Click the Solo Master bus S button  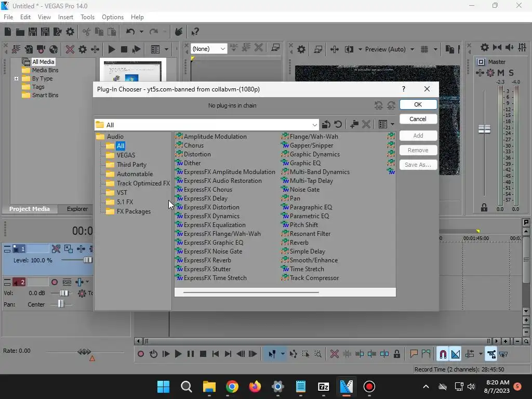tap(511, 73)
